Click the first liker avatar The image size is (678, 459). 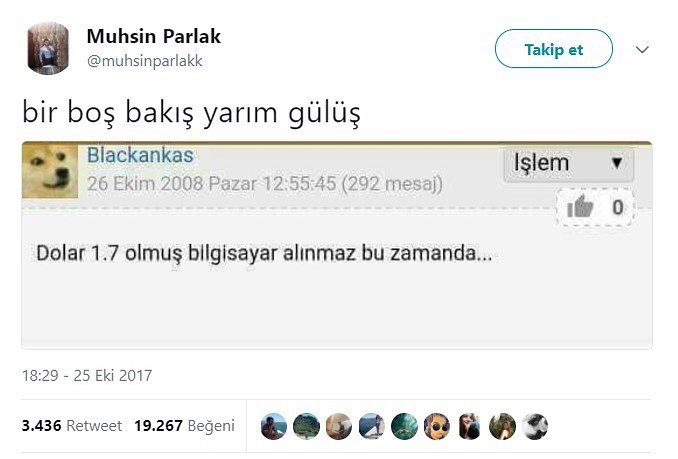click(274, 426)
